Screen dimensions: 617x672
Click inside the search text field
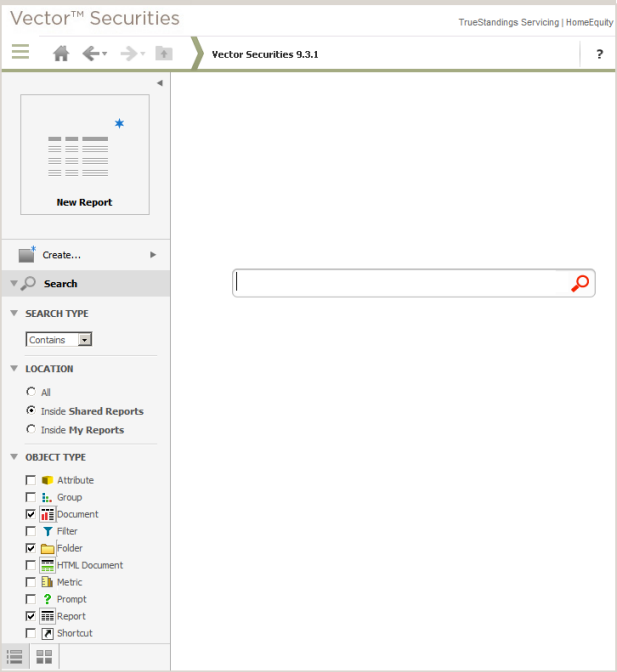click(x=401, y=283)
